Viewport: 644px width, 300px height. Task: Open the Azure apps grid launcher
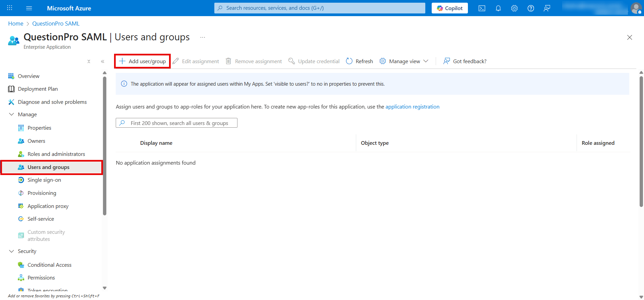[10, 8]
